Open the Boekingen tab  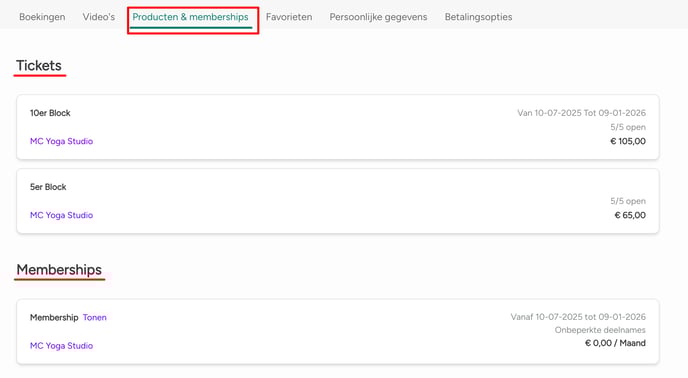point(42,17)
